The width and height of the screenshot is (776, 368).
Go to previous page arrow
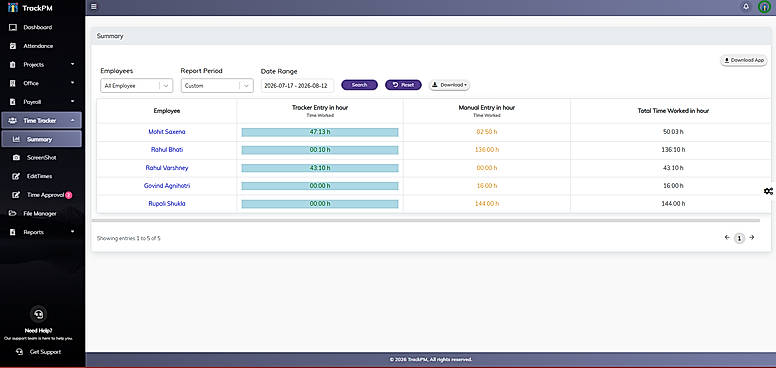727,237
